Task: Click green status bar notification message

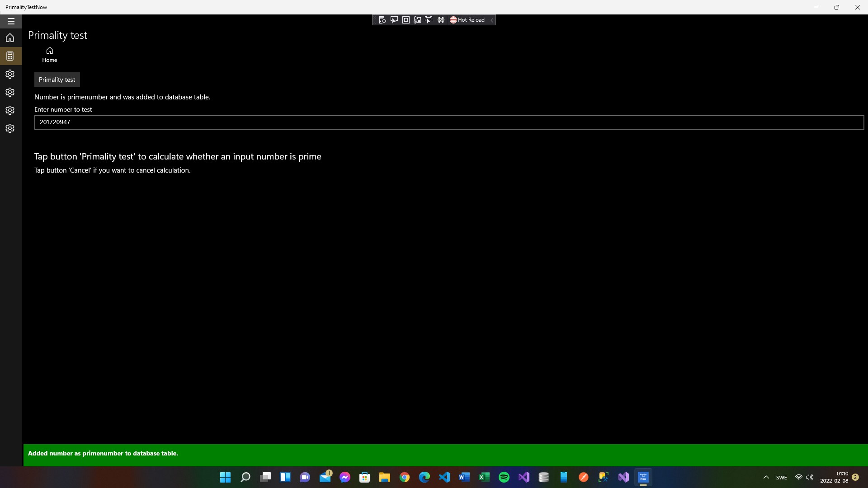Action: (103, 453)
